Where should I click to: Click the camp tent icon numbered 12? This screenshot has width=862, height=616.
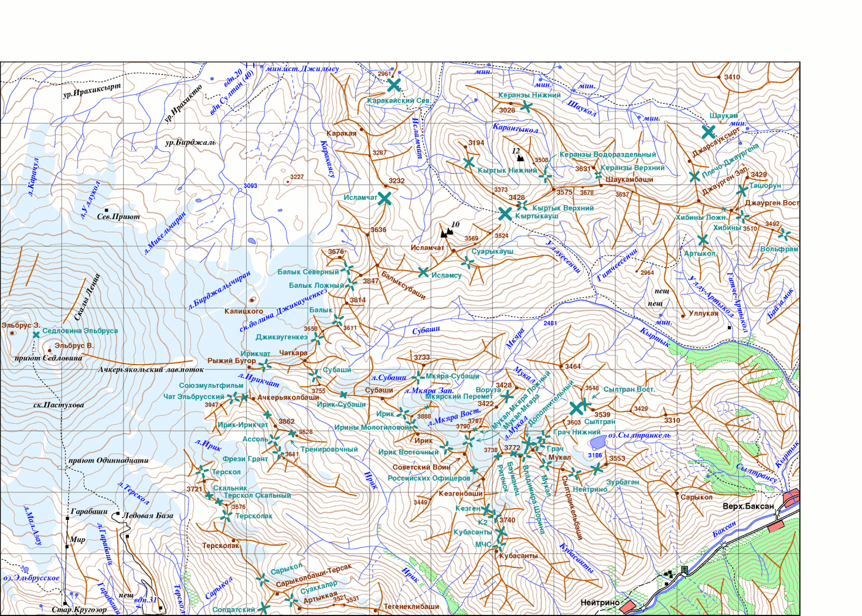520,158
